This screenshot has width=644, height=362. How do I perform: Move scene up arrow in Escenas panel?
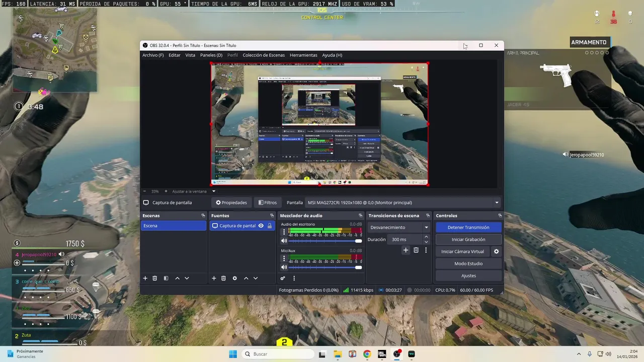pyautogui.click(x=177, y=278)
